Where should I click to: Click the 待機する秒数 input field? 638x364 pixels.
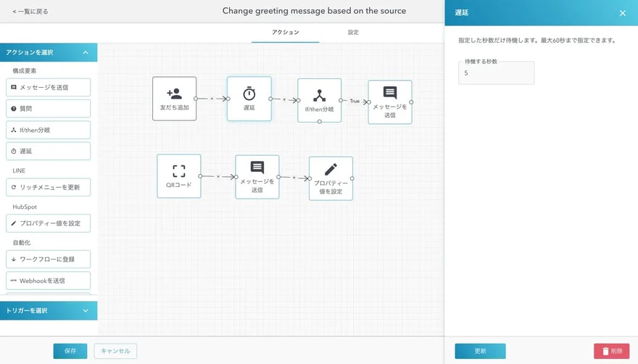[496, 73]
